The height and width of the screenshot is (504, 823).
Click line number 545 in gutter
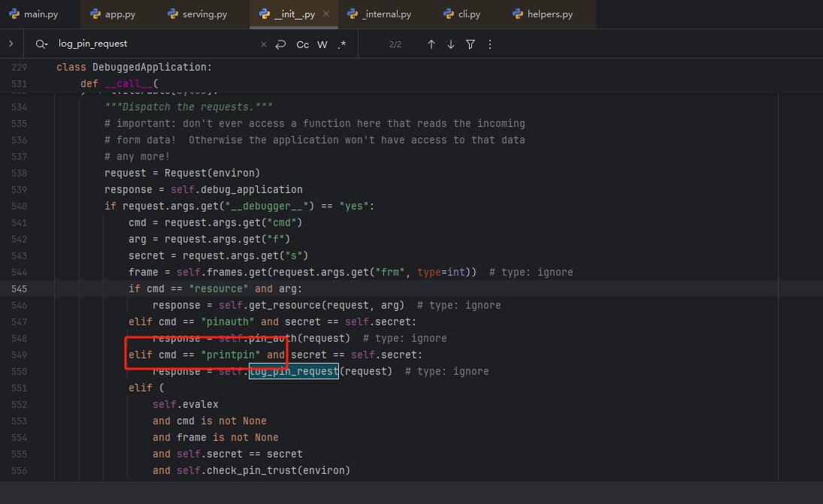(x=20, y=288)
